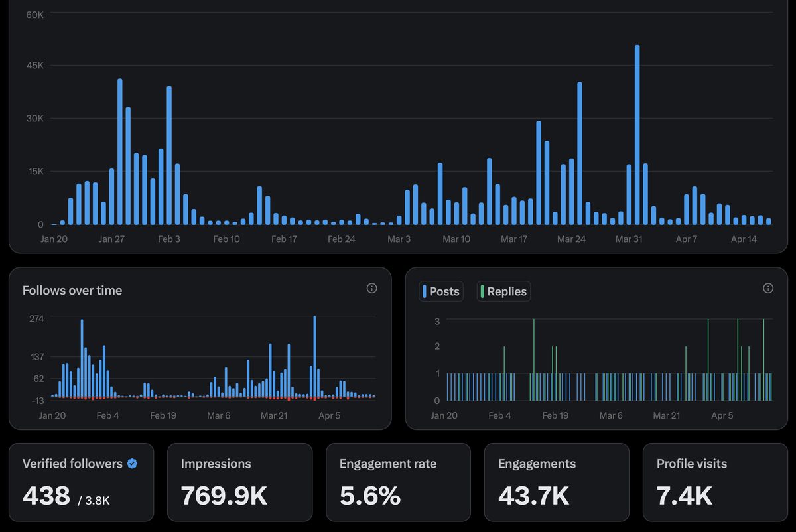The height and width of the screenshot is (532, 796).
Task: Click the '/ 3.8K' total followers text
Action: pos(94,500)
